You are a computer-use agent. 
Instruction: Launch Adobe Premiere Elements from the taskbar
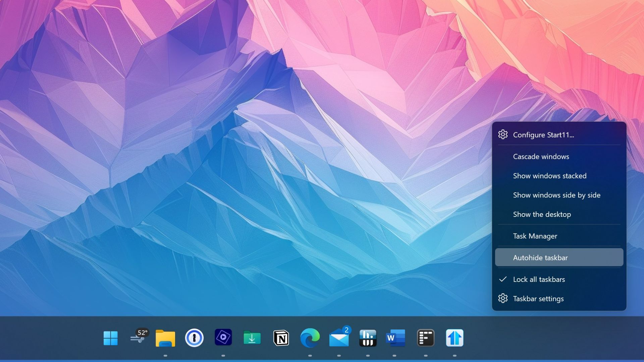(x=223, y=339)
